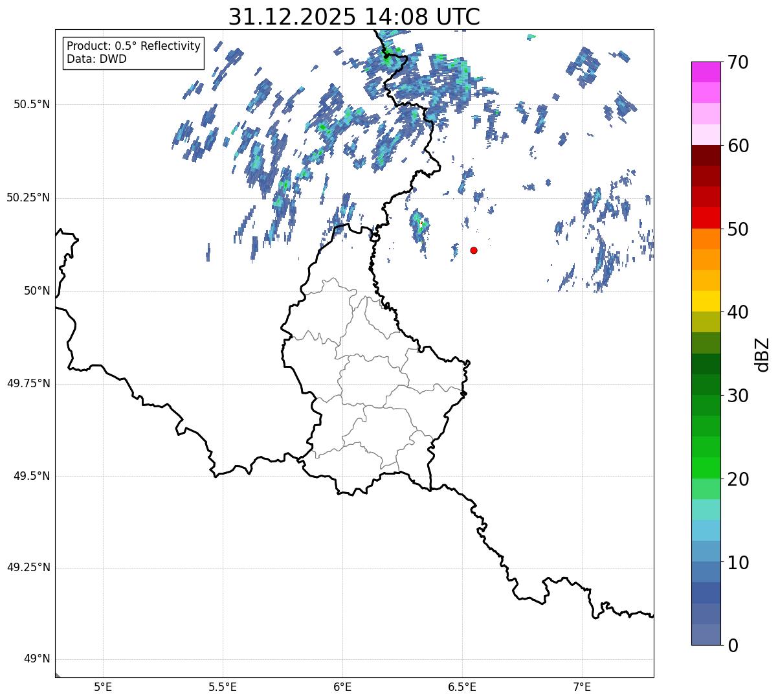The image size is (778, 700).
Task: Click the slate-blue colorbar swatch just above 0
Action: [706, 635]
